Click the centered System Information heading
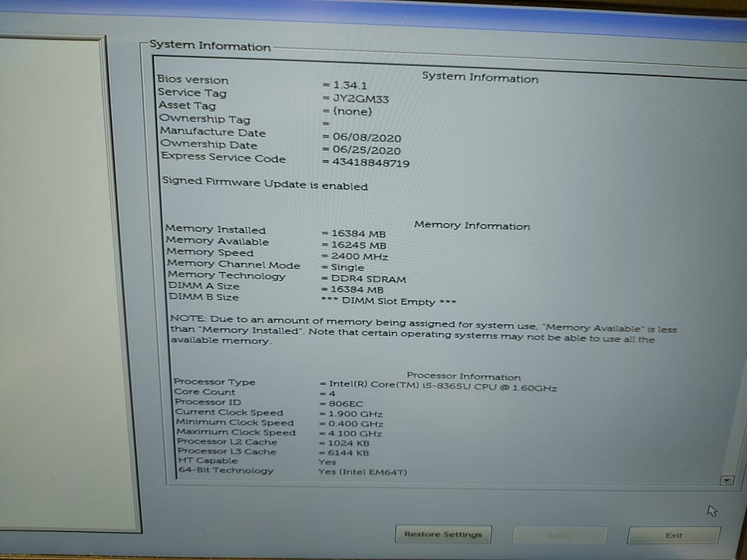Viewport: 747px width, 560px height. 480,77
